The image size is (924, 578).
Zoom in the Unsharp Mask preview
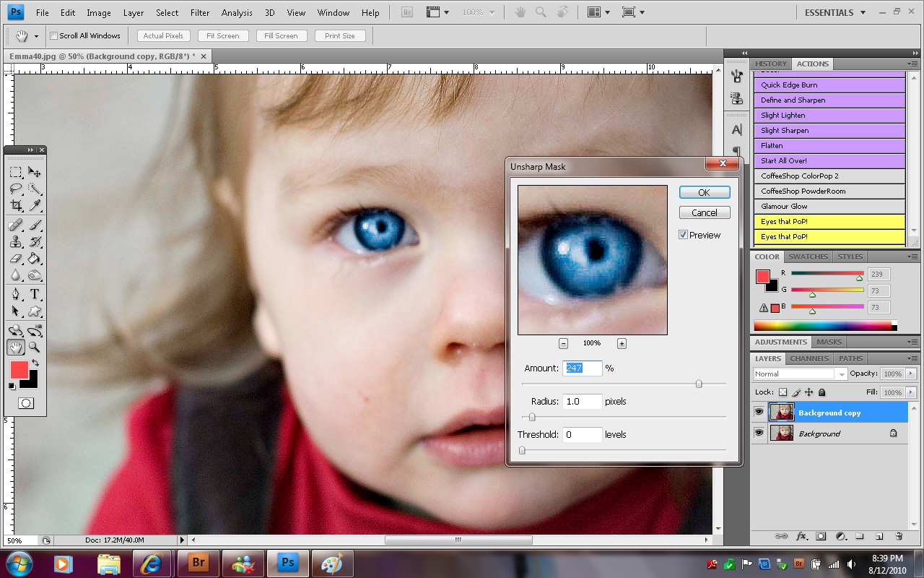(622, 343)
